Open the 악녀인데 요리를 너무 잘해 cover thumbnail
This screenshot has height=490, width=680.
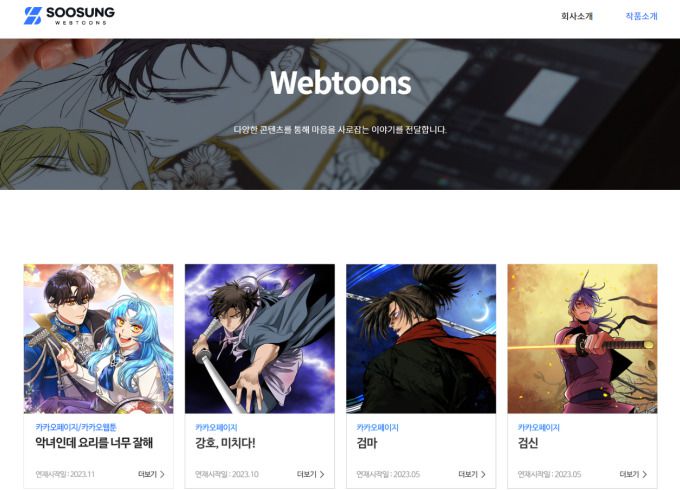point(98,339)
